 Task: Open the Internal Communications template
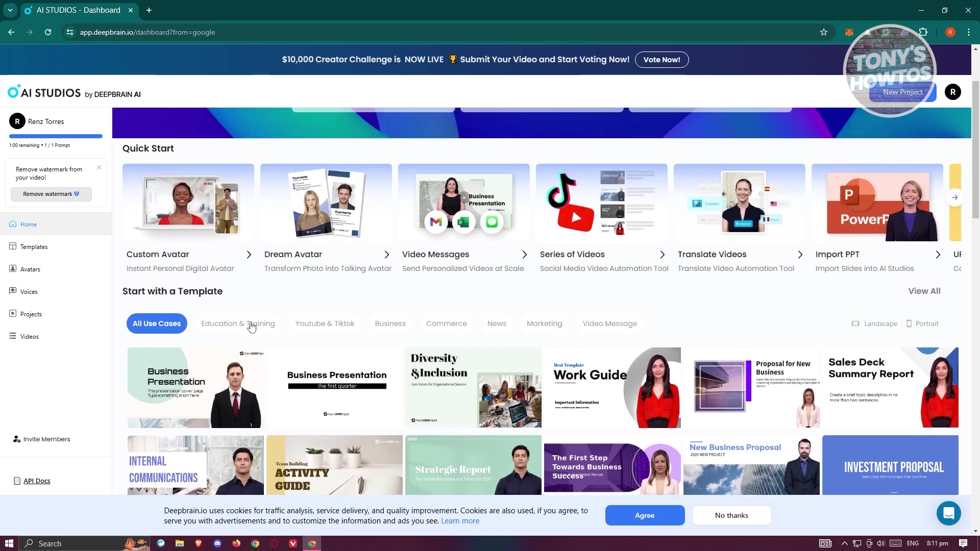point(195,465)
